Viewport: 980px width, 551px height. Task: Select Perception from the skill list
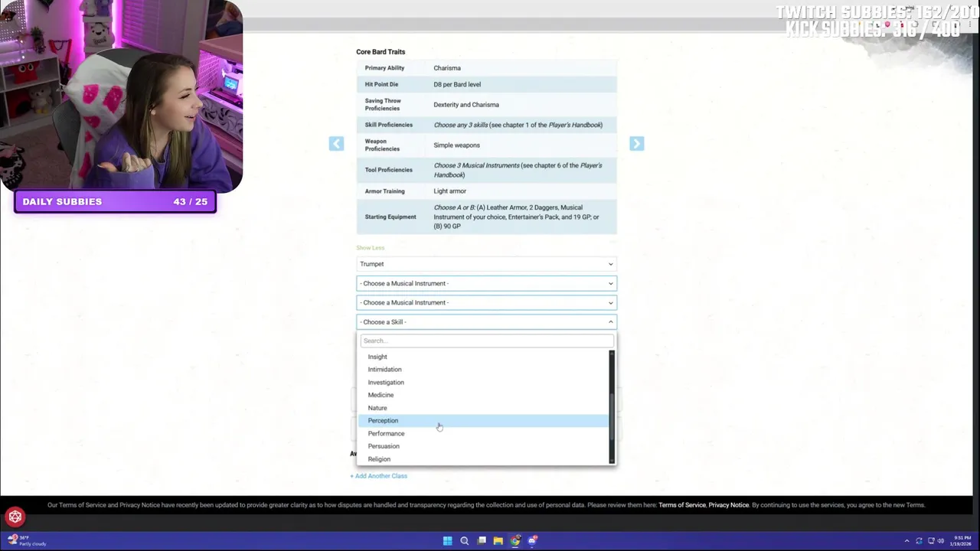483,421
